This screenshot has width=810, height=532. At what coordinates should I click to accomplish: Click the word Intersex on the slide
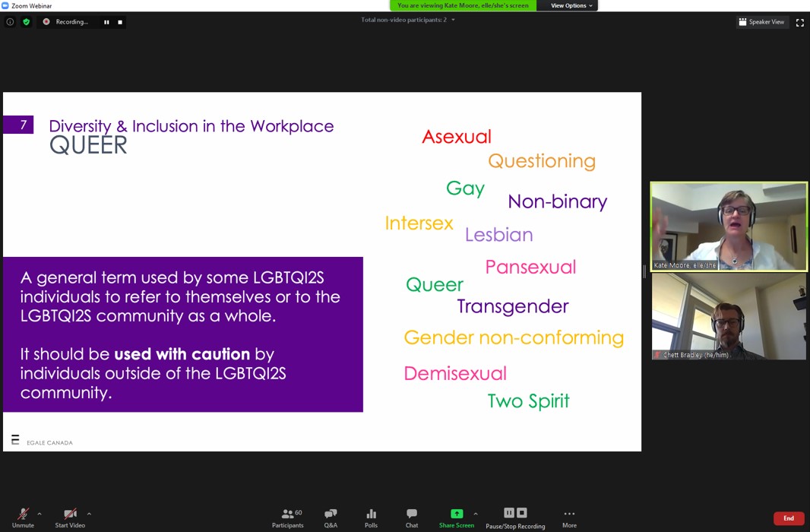419,223
